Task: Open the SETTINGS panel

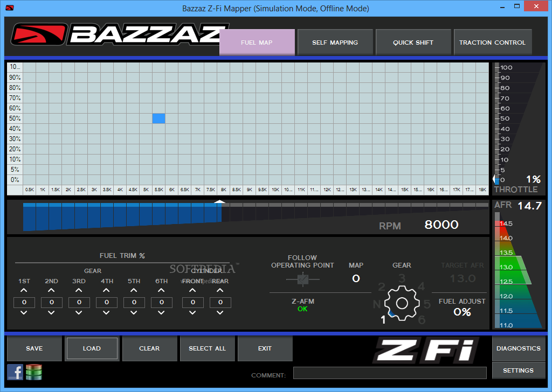Action: pos(519,370)
